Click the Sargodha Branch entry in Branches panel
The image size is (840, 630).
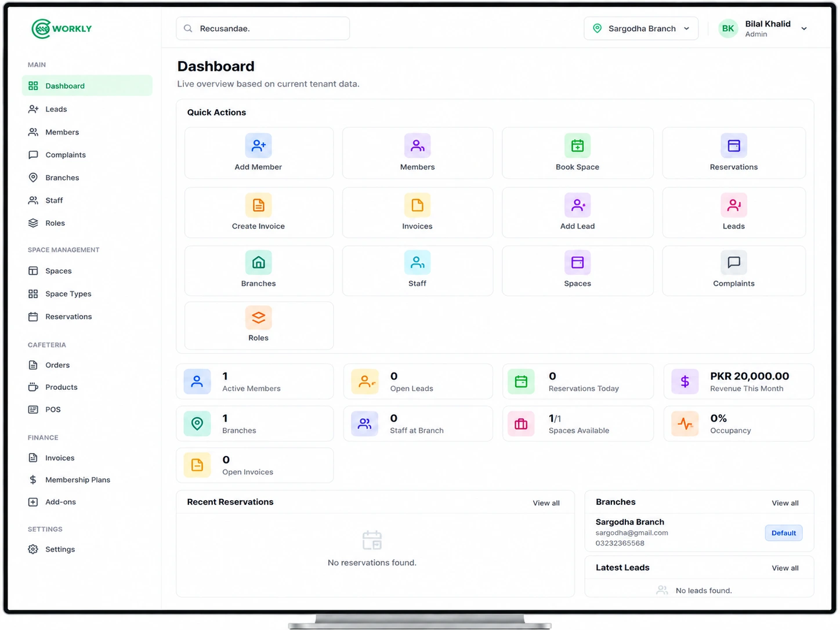click(699, 533)
